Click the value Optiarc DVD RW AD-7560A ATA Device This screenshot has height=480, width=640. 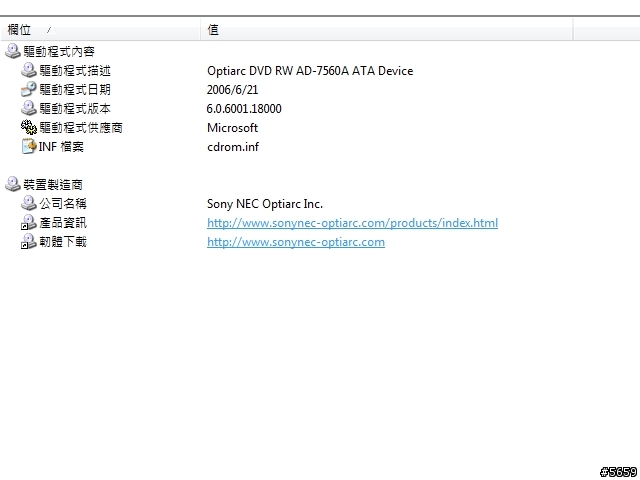(x=310, y=71)
